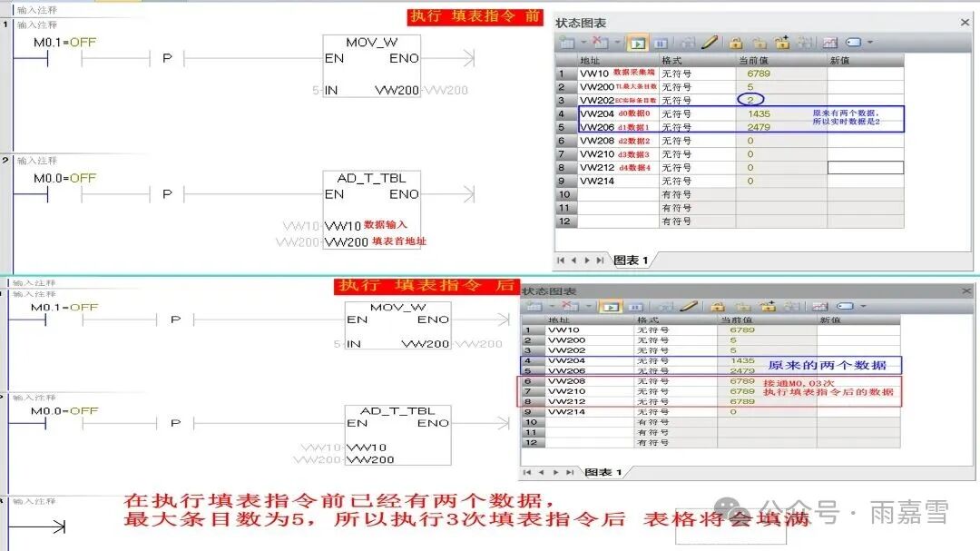Viewport: 980px width, 551px height.
Task: Click Write All pencil icon in lower toolbar
Action: click(689, 307)
